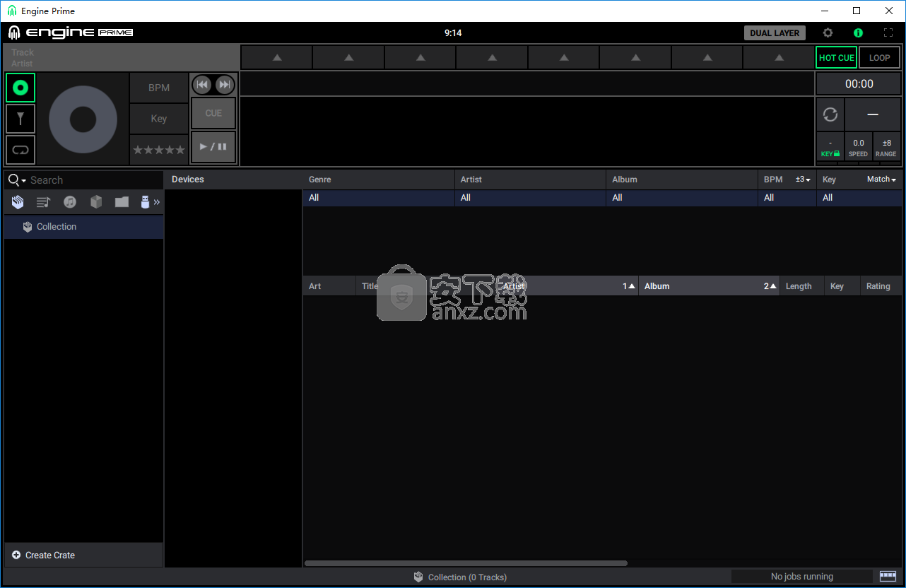Click the track overview waveform strip

point(527,83)
